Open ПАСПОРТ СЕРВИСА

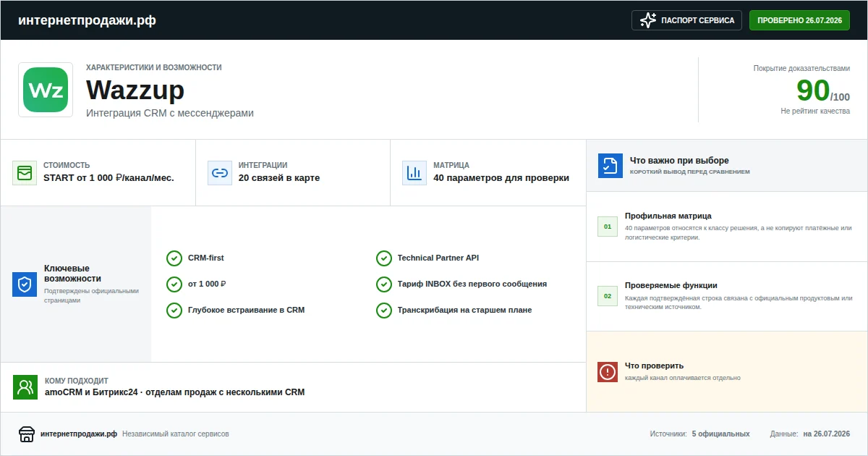(x=687, y=20)
